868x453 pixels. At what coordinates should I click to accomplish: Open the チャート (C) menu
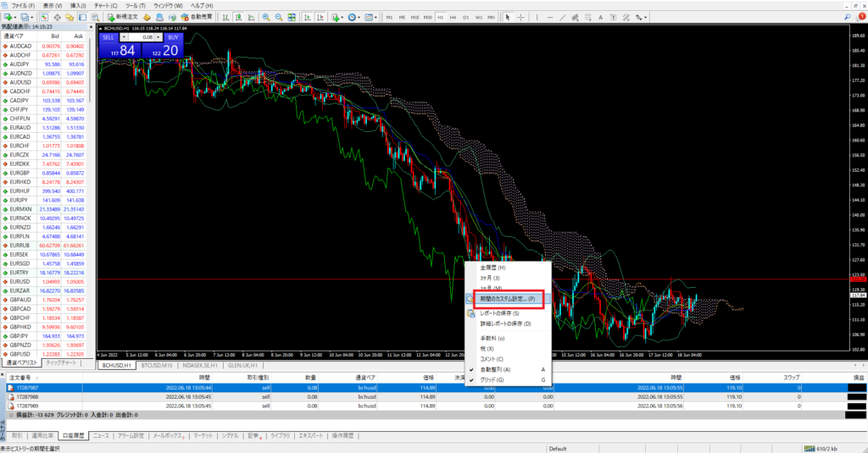pyautogui.click(x=105, y=6)
